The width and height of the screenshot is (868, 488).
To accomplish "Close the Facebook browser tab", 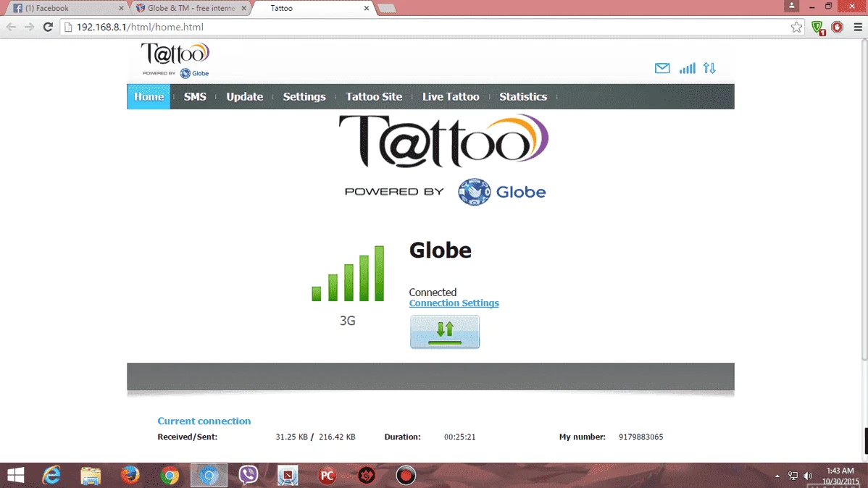I will point(121,8).
